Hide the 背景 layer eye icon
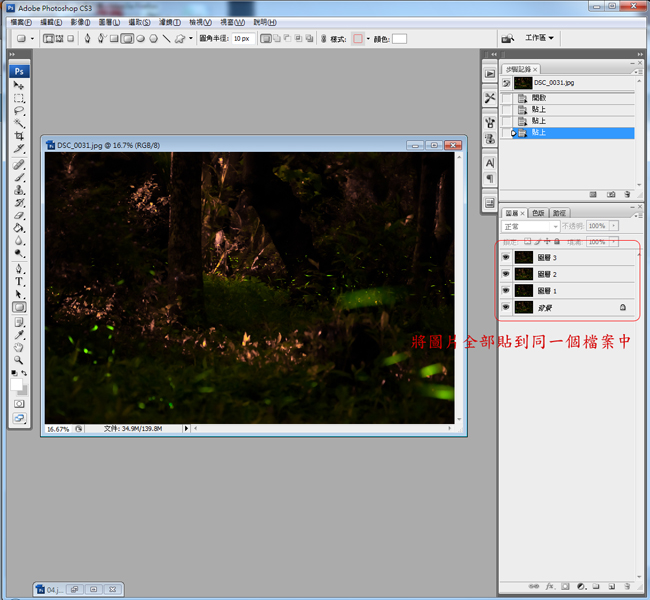The image size is (650, 600). pyautogui.click(x=506, y=307)
